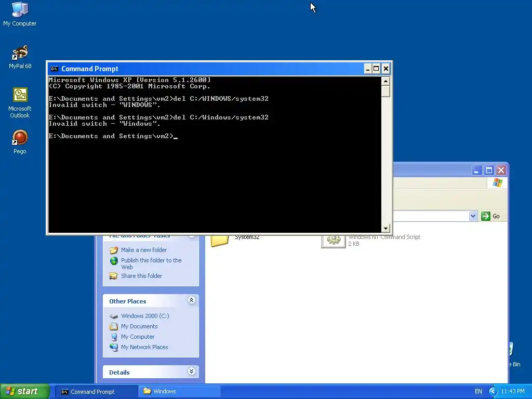Click My Computer icon in Other Places

(x=114, y=337)
